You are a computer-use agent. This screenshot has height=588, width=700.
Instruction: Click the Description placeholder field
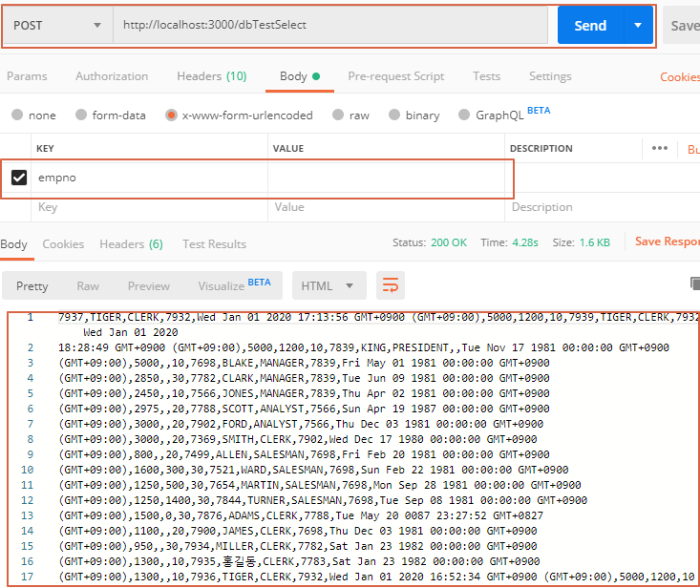(603, 207)
